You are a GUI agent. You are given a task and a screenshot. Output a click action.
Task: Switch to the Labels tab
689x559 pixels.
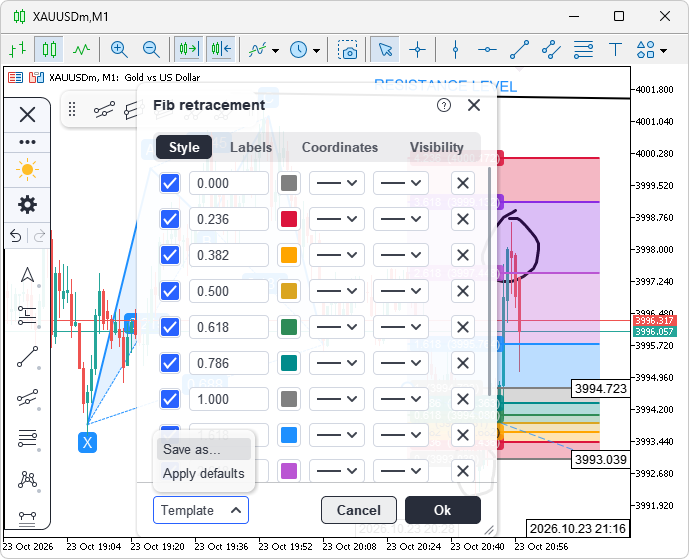(x=251, y=147)
